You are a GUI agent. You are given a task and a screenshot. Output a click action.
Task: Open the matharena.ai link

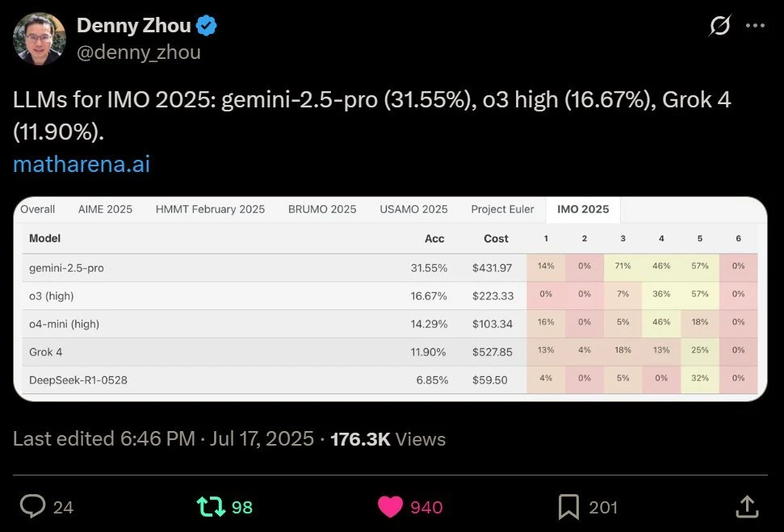[82, 164]
